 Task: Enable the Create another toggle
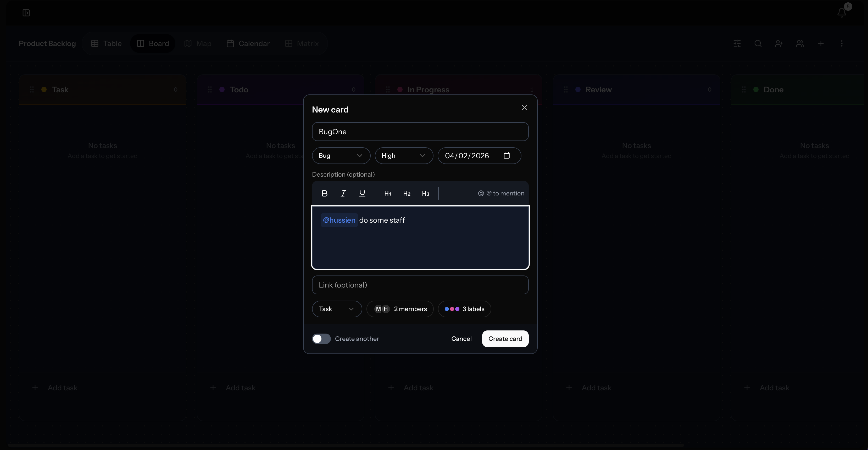[x=321, y=339]
